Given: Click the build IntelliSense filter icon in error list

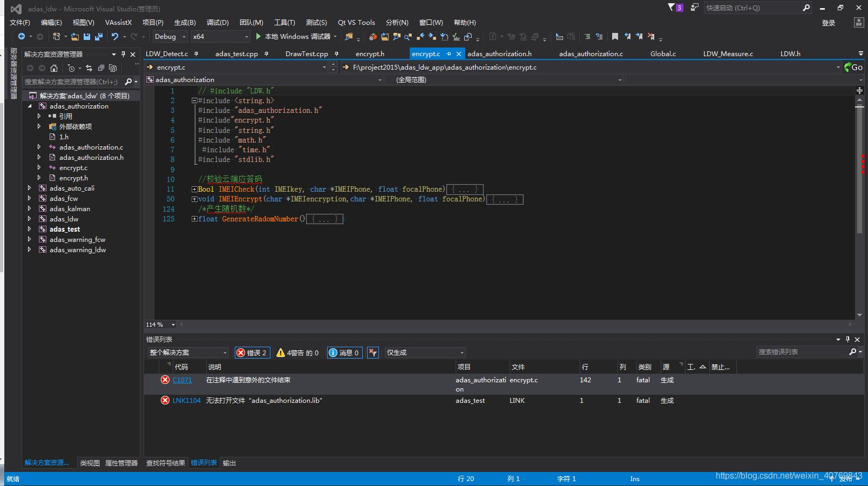Looking at the screenshot, I should coord(372,353).
